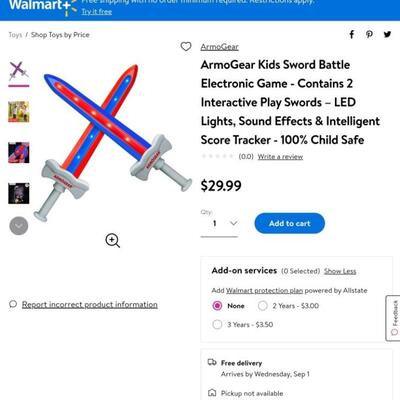Screen dimensions: 400x400
Task: Open the Qty quantity dropdown
Action: pos(219,223)
